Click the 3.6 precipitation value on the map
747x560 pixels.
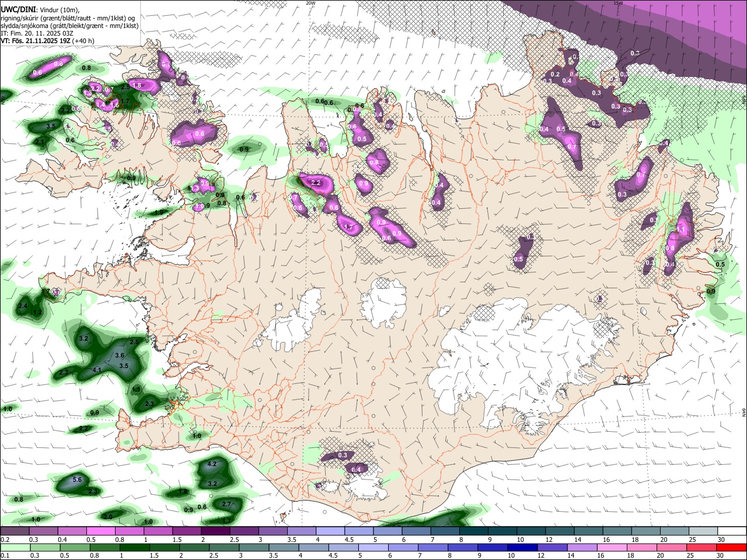click(x=120, y=355)
